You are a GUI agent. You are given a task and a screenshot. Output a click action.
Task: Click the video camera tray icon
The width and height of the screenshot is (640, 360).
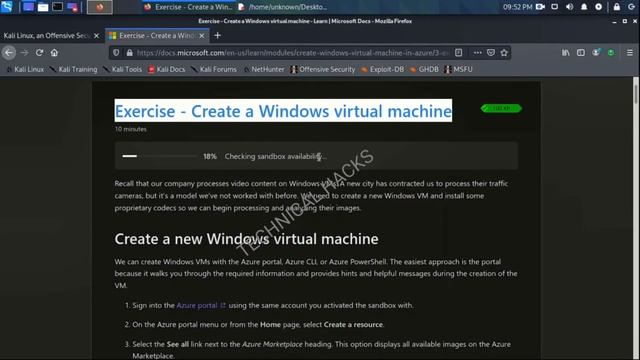(540, 7)
